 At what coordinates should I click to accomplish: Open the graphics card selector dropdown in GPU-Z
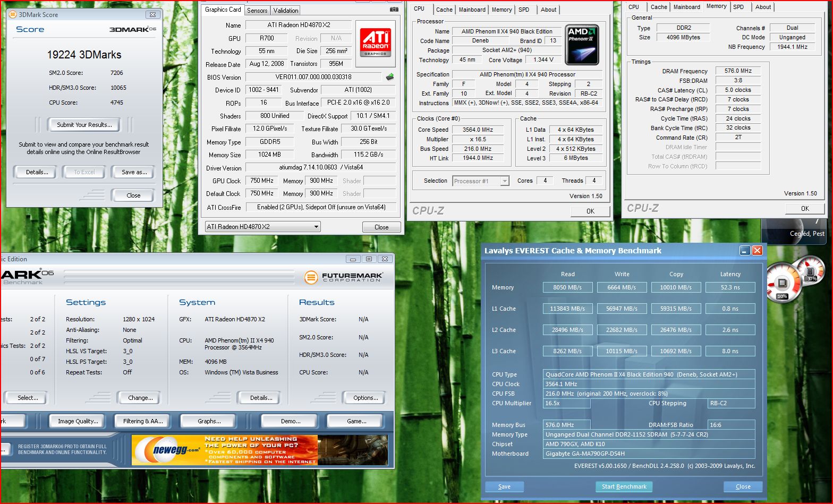pos(263,227)
